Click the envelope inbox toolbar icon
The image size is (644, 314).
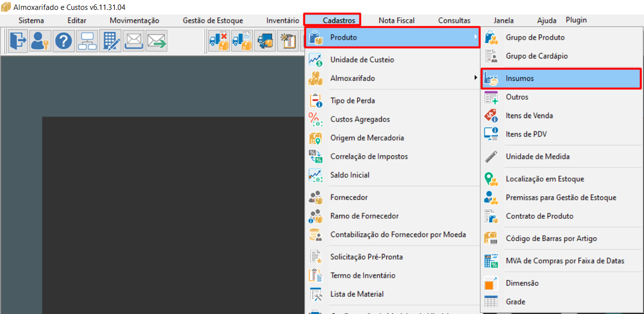pyautogui.click(x=133, y=41)
